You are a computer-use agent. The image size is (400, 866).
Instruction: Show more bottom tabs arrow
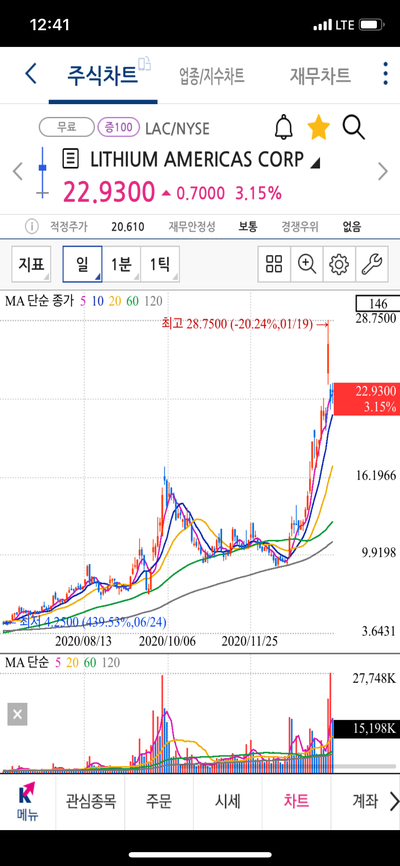393,801
